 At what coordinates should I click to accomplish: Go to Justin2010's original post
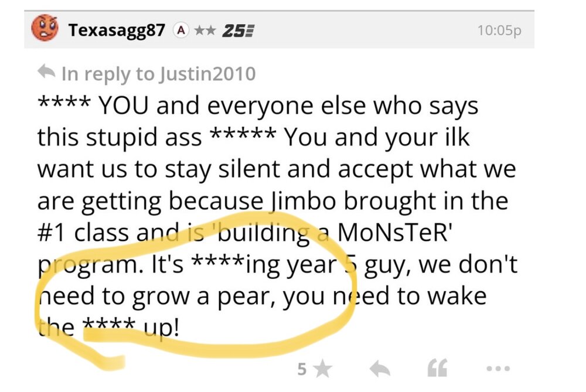pos(207,74)
